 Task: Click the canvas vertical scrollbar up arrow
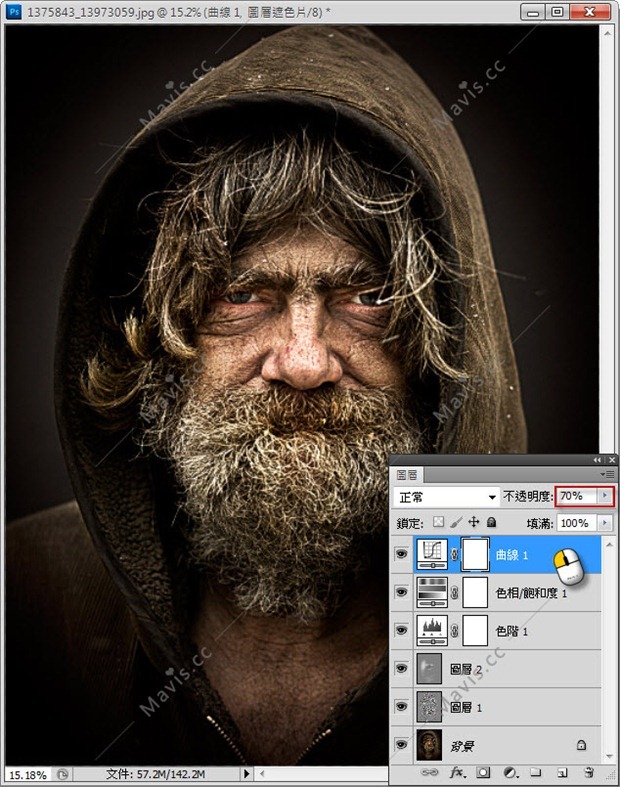click(x=607, y=33)
